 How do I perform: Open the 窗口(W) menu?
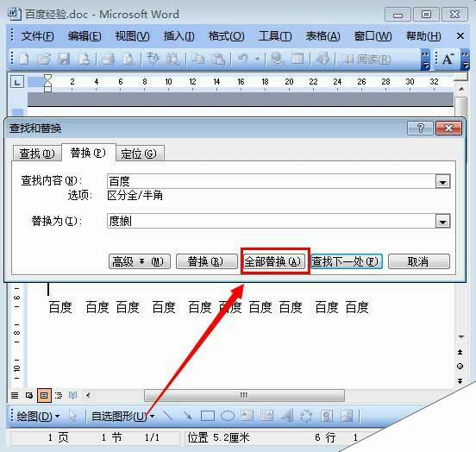(x=373, y=36)
